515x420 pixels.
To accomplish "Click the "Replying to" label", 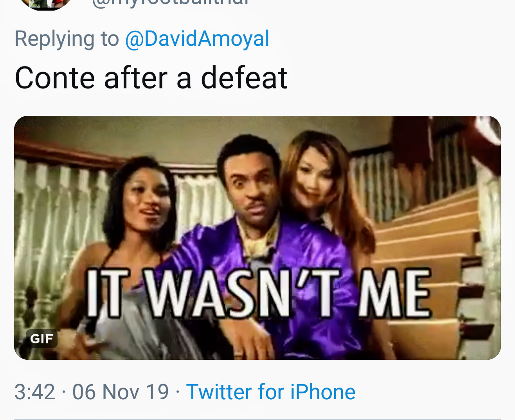I will (x=67, y=39).
